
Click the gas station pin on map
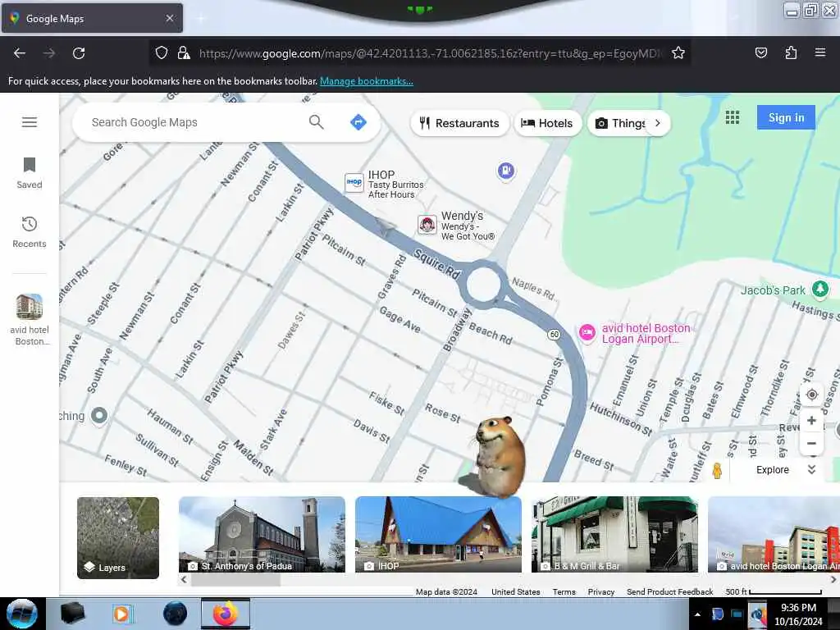tap(505, 171)
